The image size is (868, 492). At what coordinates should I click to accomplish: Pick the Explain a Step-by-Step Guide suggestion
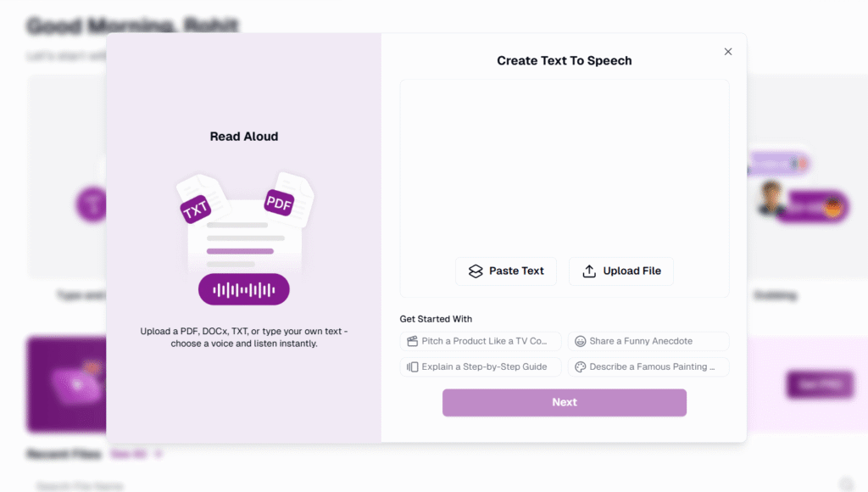481,366
